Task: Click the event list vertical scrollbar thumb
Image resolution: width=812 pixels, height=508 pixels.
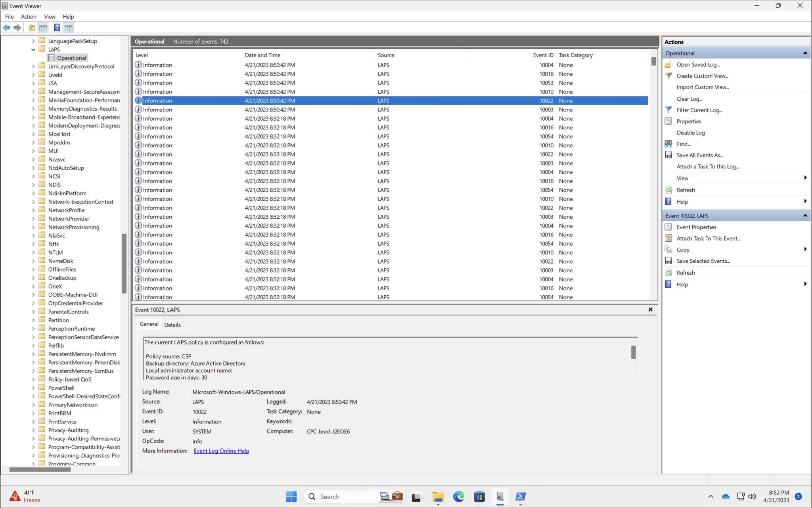Action: [x=653, y=61]
